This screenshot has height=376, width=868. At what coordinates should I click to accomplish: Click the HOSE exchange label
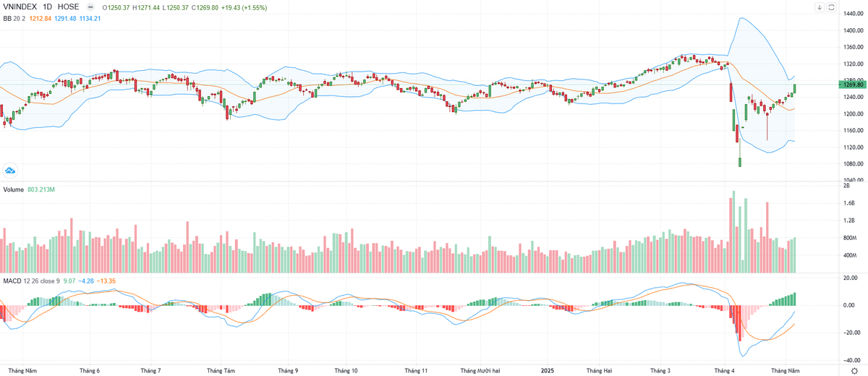[68, 7]
